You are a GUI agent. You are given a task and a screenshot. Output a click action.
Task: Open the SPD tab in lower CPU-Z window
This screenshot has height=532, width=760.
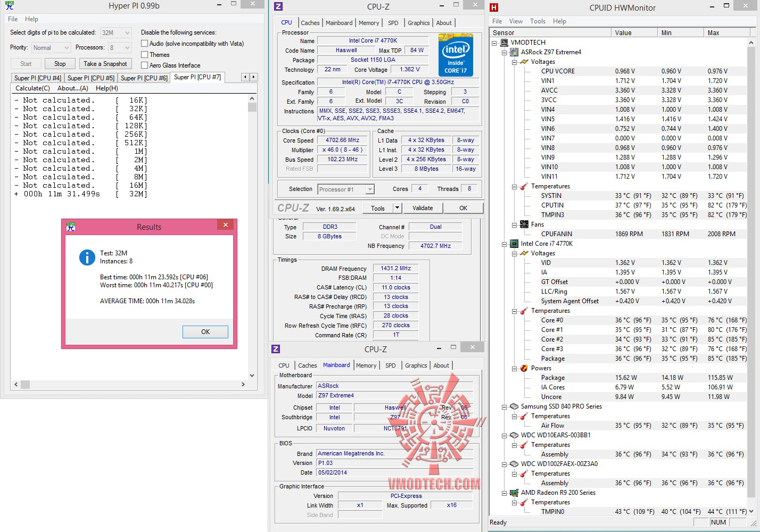coord(390,365)
